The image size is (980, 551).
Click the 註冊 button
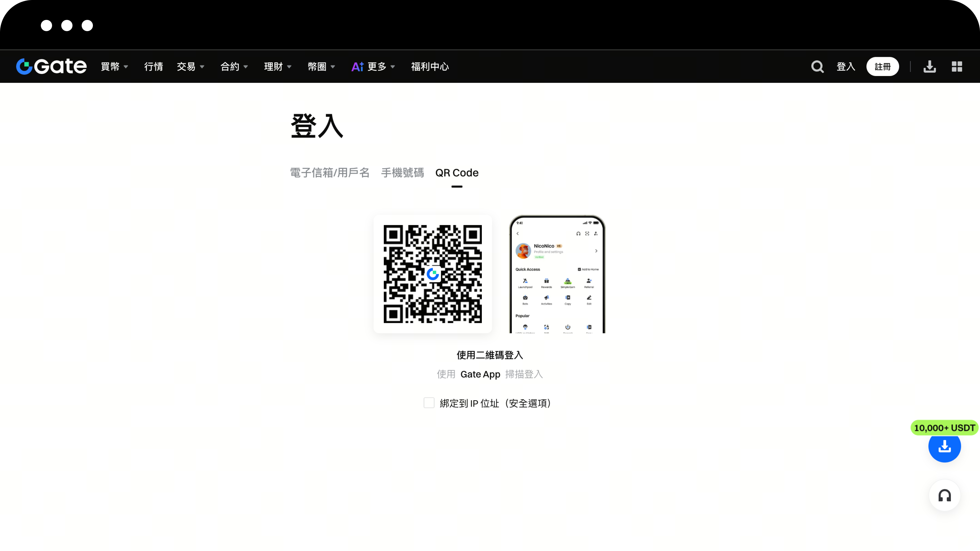pyautogui.click(x=883, y=66)
